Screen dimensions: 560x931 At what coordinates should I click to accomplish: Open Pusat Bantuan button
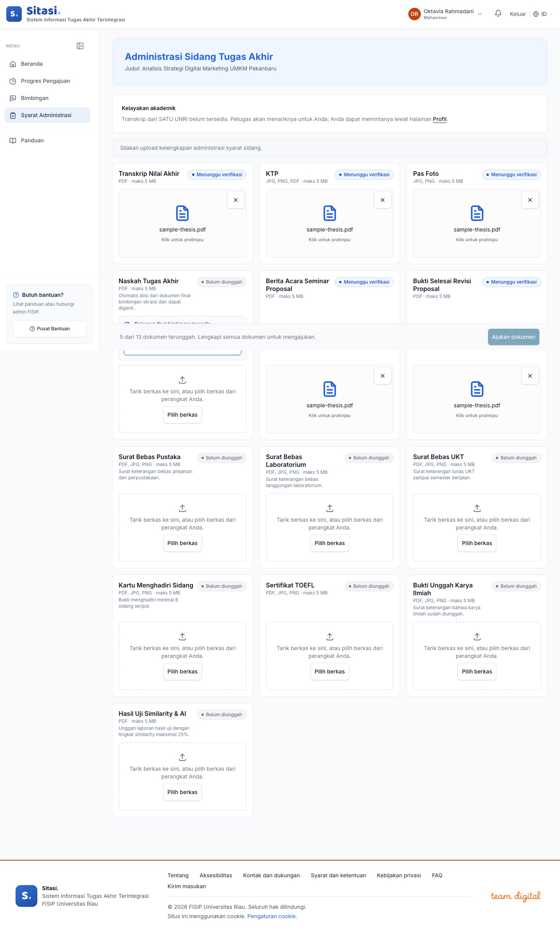(49, 329)
